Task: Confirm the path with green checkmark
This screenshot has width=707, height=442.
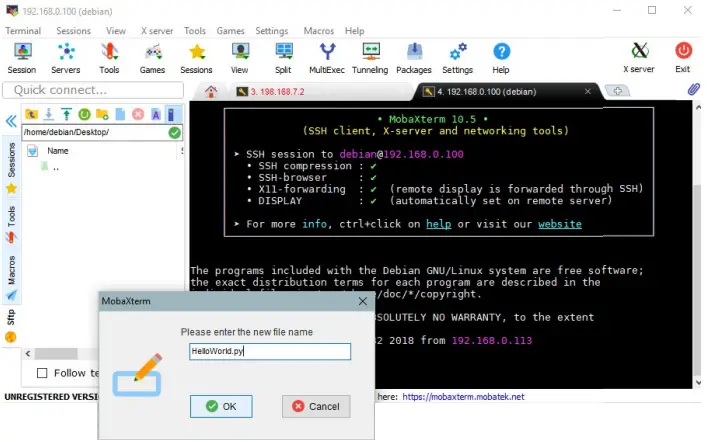Action: pos(174,133)
